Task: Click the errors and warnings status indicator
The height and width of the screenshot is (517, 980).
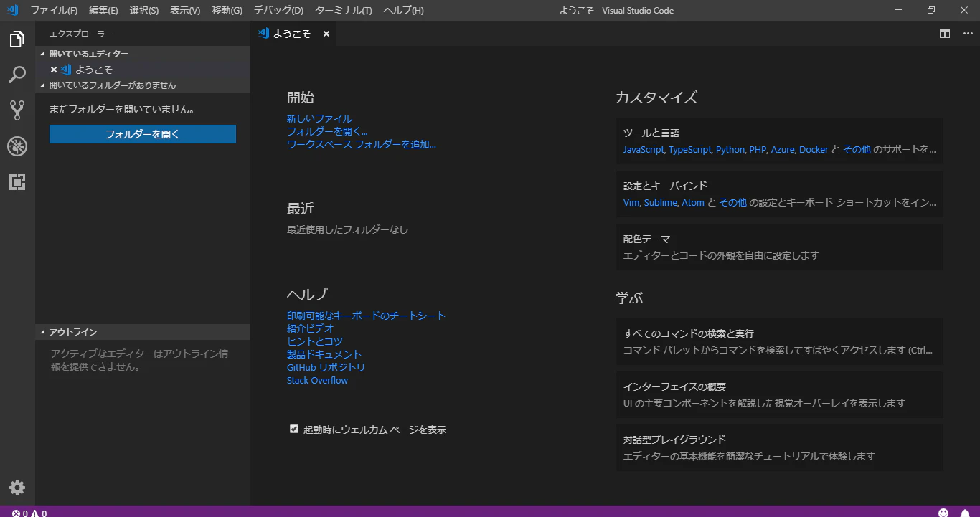Action: (x=29, y=513)
